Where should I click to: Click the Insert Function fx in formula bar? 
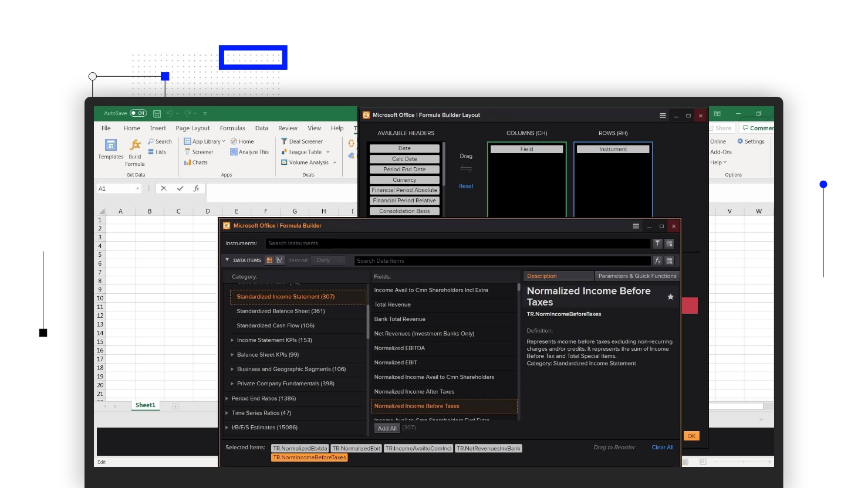click(196, 188)
